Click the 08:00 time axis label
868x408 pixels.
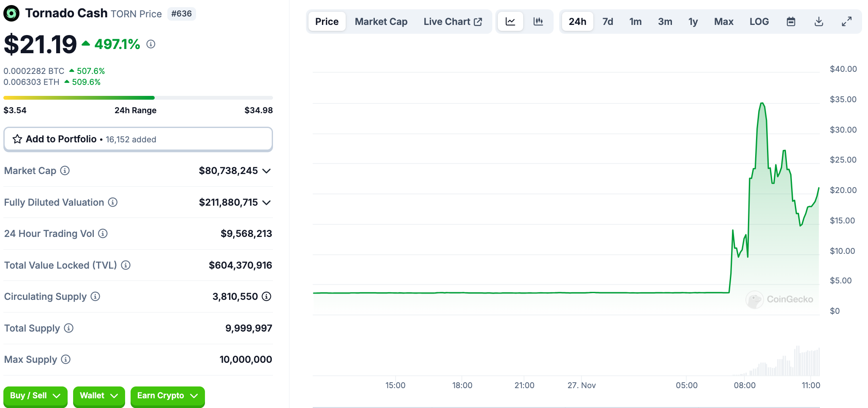click(x=745, y=385)
